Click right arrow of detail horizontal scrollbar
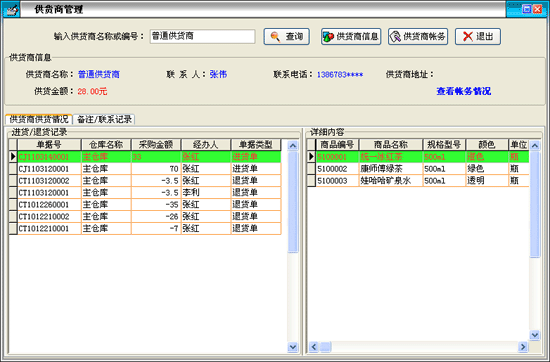 523,347
